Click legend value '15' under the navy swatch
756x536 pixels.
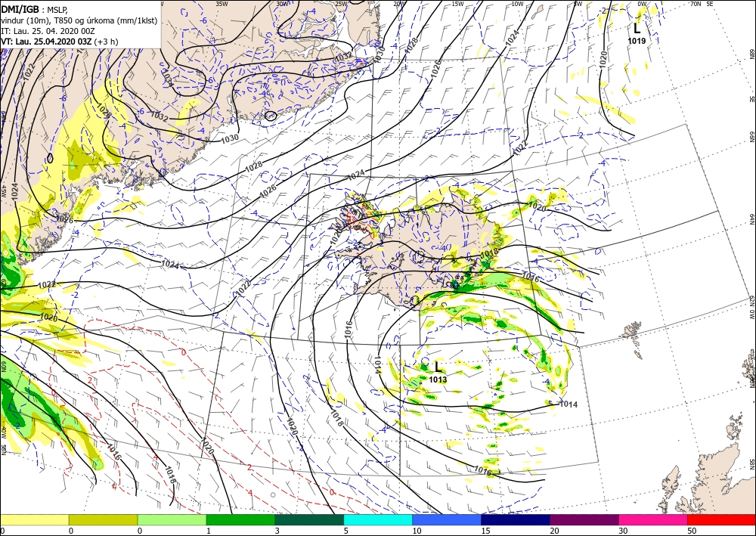coord(485,531)
